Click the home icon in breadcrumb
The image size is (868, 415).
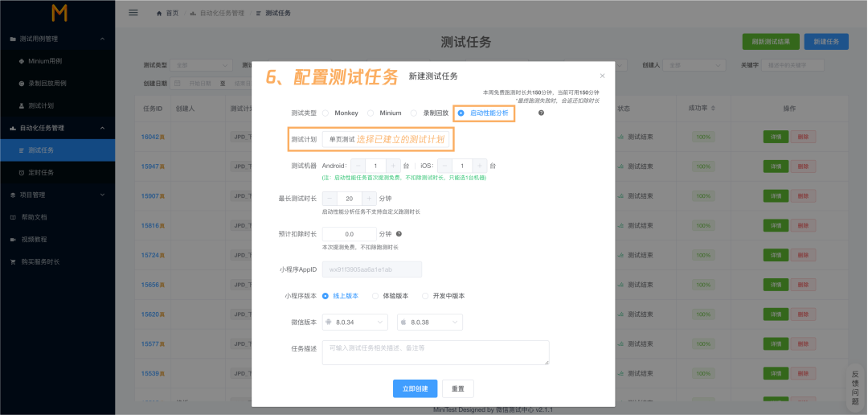(x=159, y=13)
